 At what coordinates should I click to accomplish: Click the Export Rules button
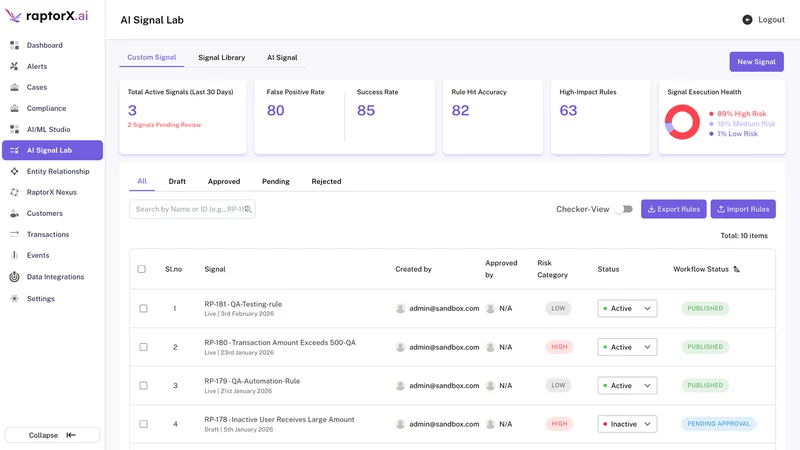coord(673,209)
